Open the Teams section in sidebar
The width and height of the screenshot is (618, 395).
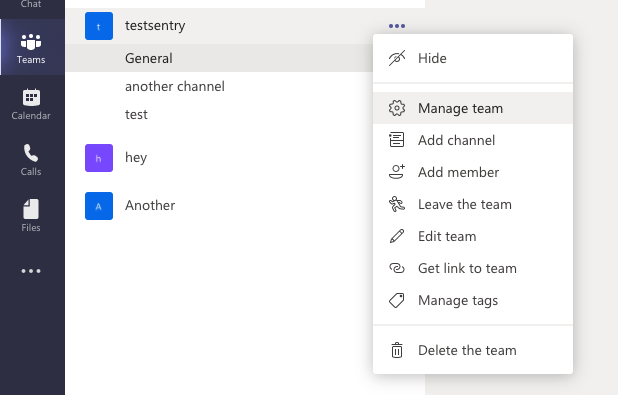tap(32, 47)
